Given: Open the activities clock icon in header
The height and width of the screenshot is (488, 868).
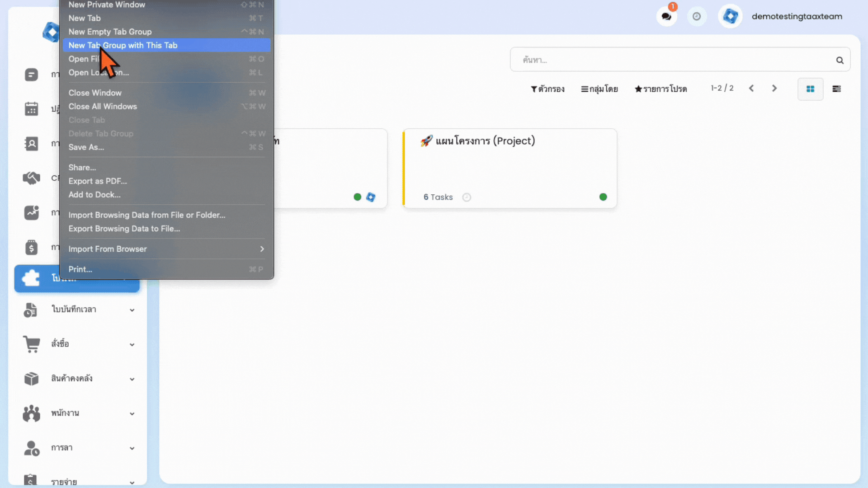Looking at the screenshot, I should pos(697,16).
